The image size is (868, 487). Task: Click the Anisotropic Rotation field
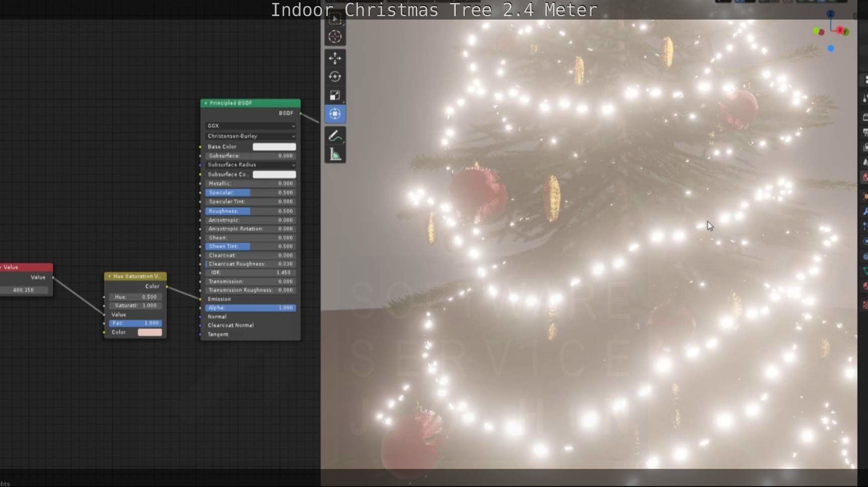251,229
